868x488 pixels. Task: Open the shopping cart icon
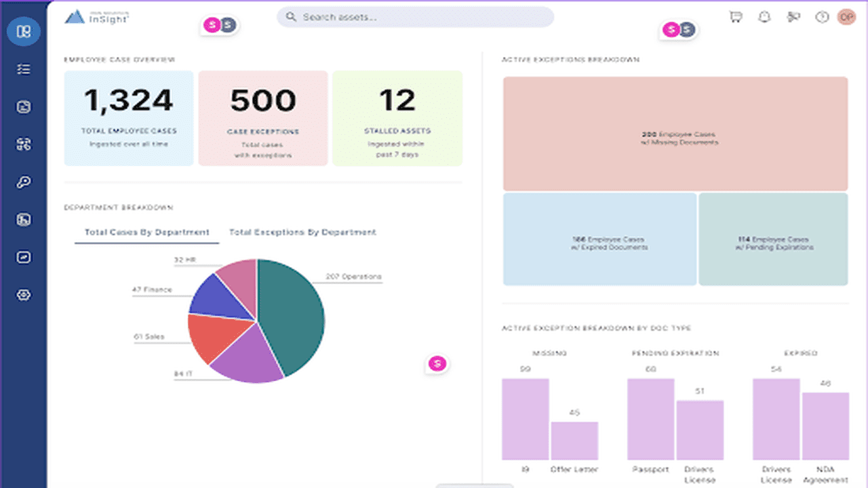coord(736,17)
